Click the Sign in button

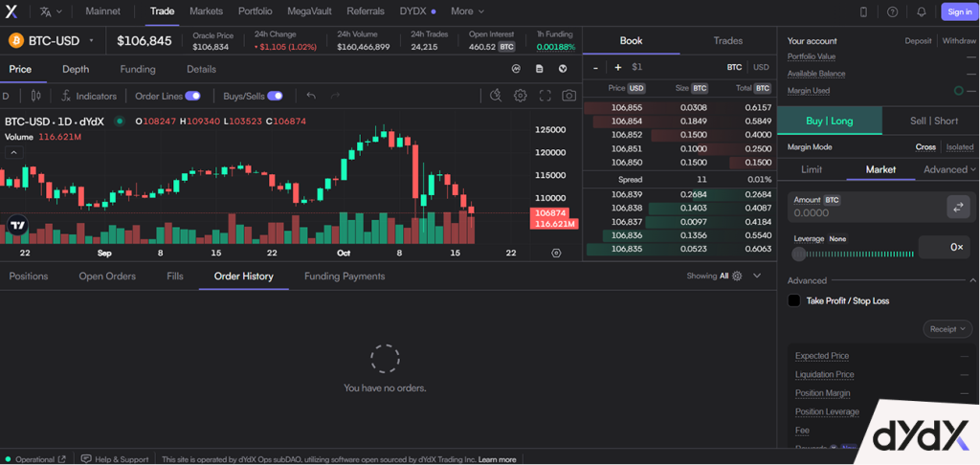(x=957, y=11)
